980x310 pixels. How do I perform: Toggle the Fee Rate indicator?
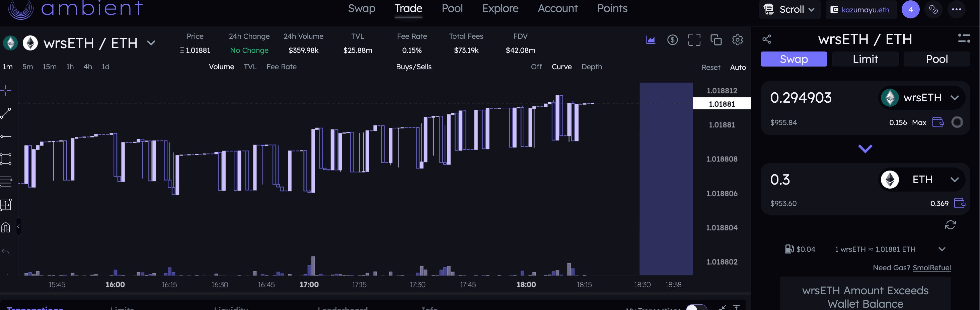pos(281,67)
